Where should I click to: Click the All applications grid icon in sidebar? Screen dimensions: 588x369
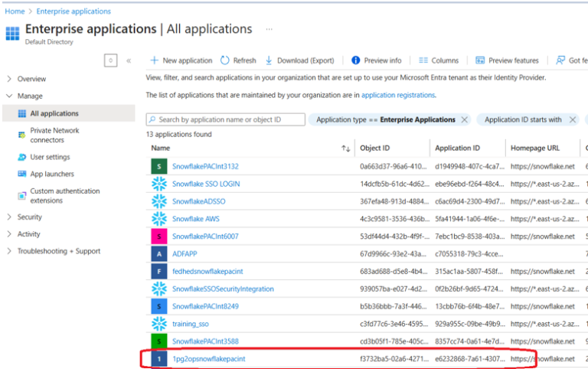pos(22,113)
